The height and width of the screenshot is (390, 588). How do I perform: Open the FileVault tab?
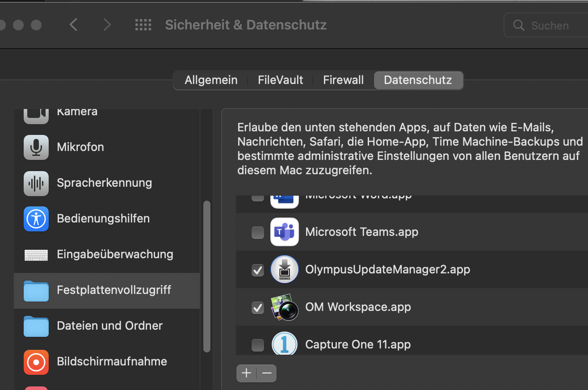(x=281, y=80)
